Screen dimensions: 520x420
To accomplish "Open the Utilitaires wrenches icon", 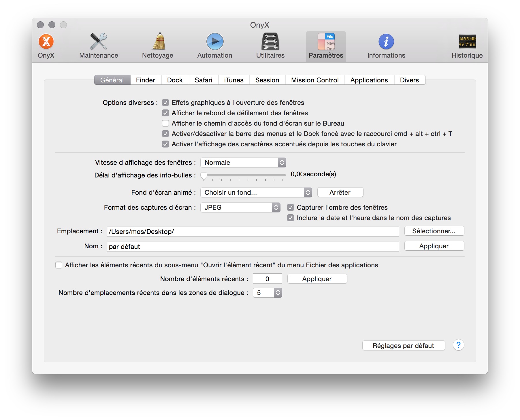I will pyautogui.click(x=270, y=42).
